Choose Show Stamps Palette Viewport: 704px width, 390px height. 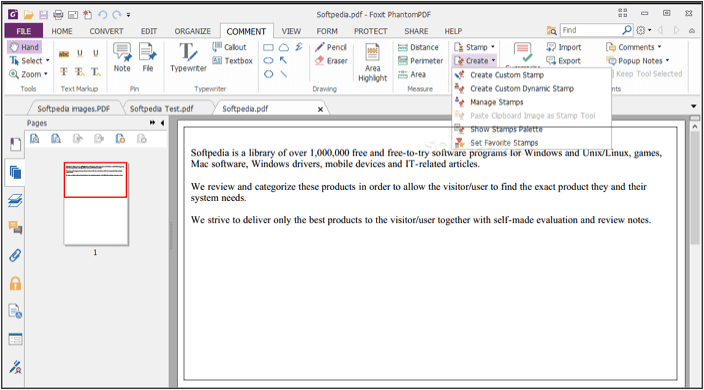(532, 129)
